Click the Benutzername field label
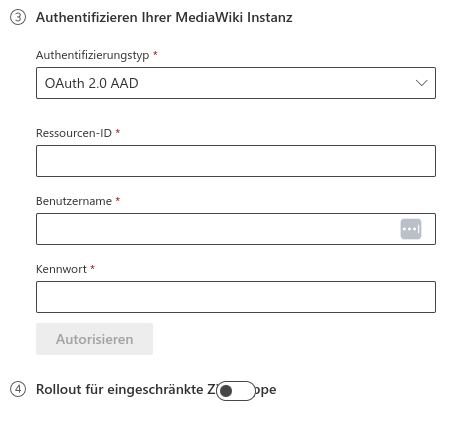466x428 pixels. pos(74,201)
